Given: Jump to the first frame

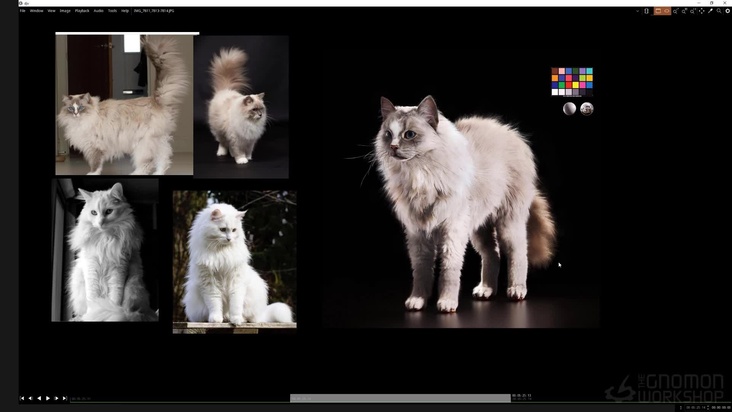Looking at the screenshot, I should pos(22,398).
